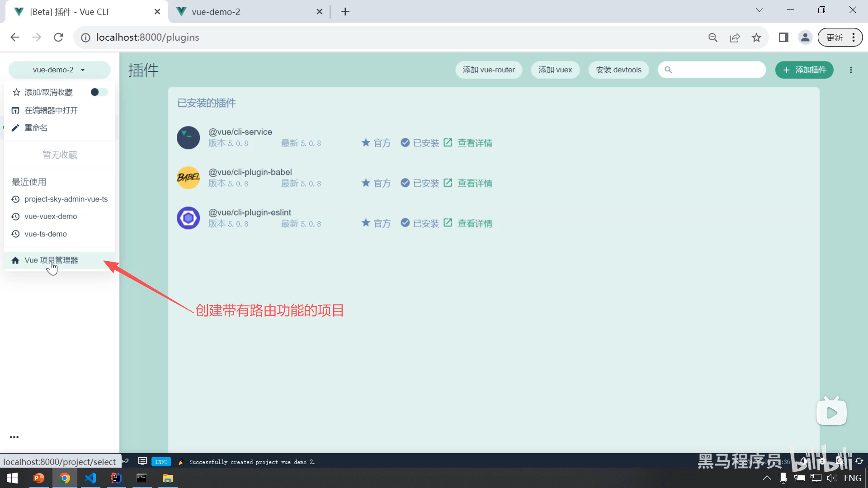Click the add vuex button
The height and width of the screenshot is (488, 868).
pos(555,70)
